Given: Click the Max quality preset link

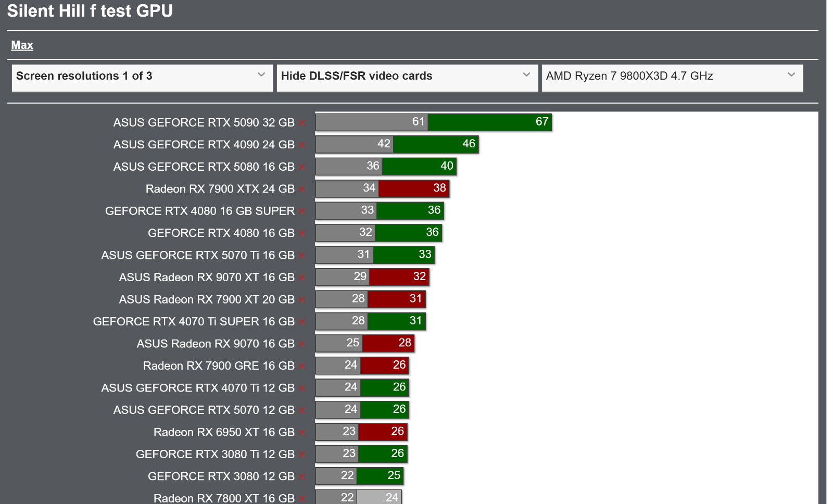Looking at the screenshot, I should 22,45.
